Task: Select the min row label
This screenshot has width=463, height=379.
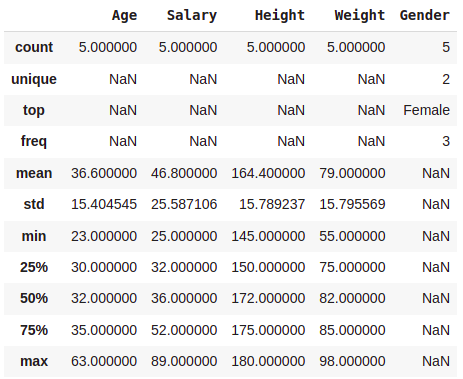Action: pos(34,236)
